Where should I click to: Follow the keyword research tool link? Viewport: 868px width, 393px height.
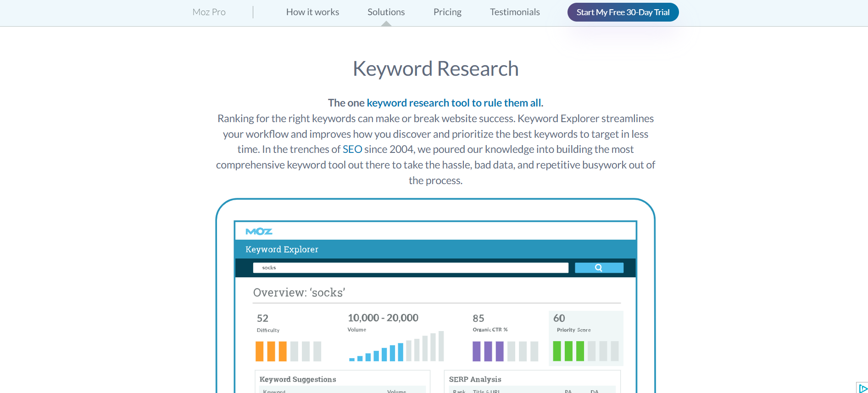coord(455,103)
